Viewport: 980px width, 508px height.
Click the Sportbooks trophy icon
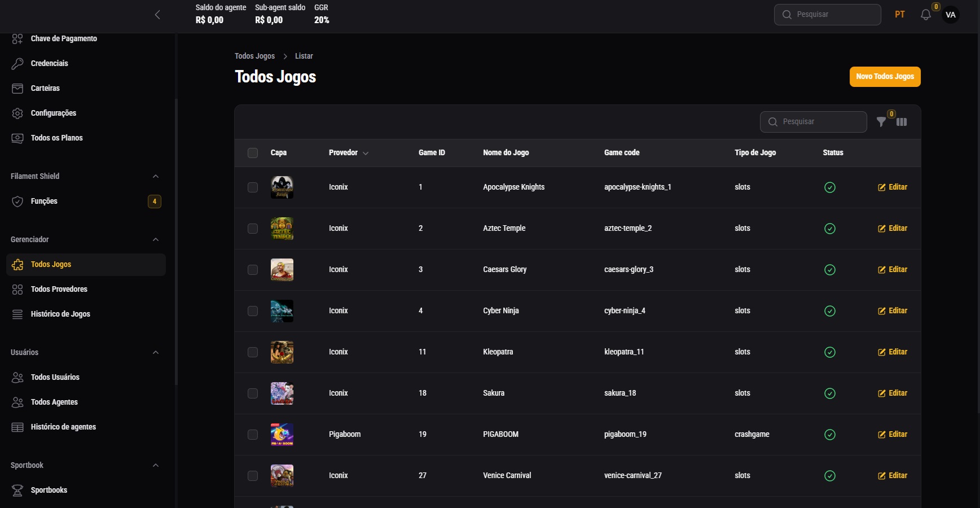click(17, 490)
